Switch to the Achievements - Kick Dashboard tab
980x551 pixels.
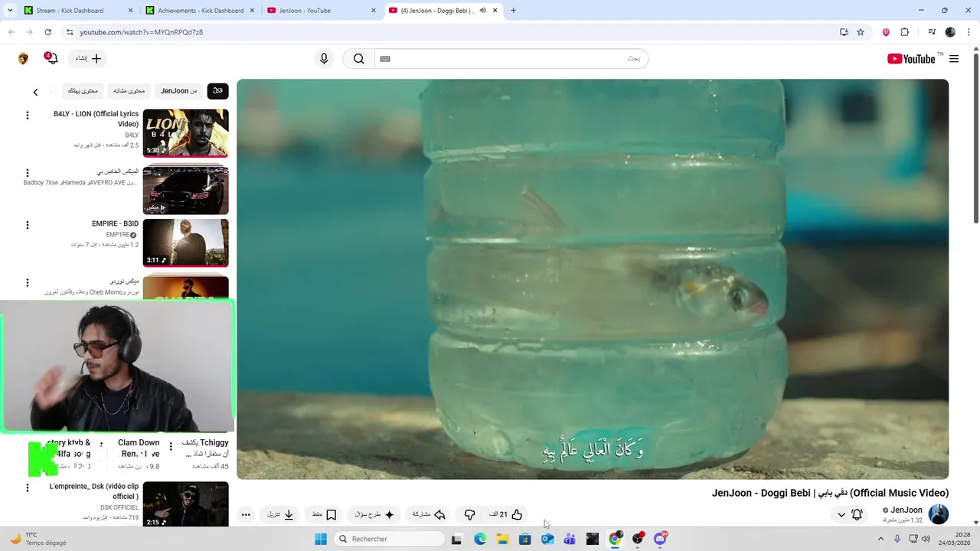[199, 11]
